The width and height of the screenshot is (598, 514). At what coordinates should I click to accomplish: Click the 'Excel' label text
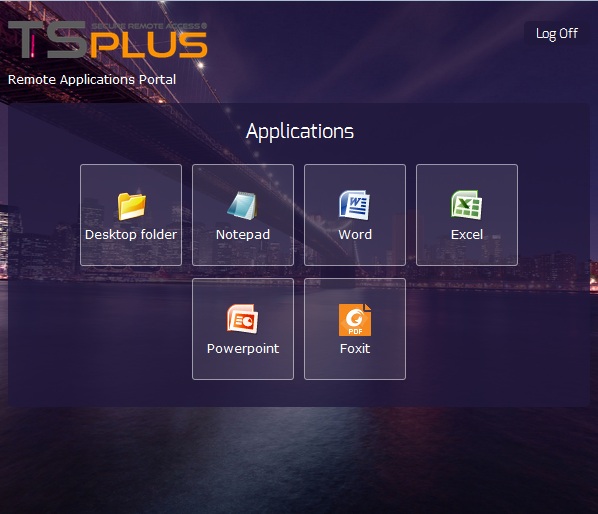pyautogui.click(x=467, y=235)
